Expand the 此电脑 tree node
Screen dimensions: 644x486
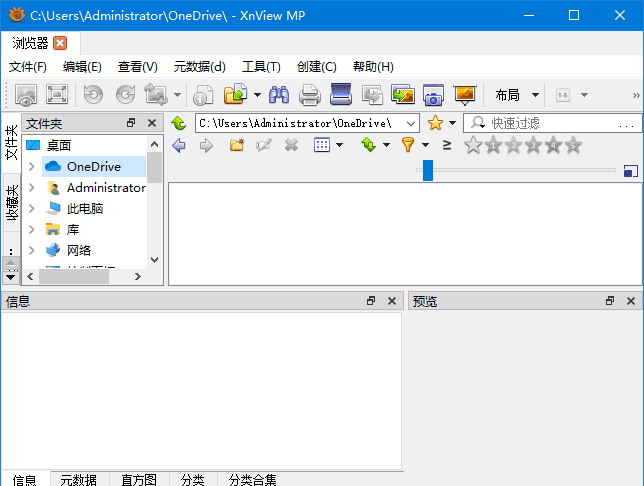point(32,208)
